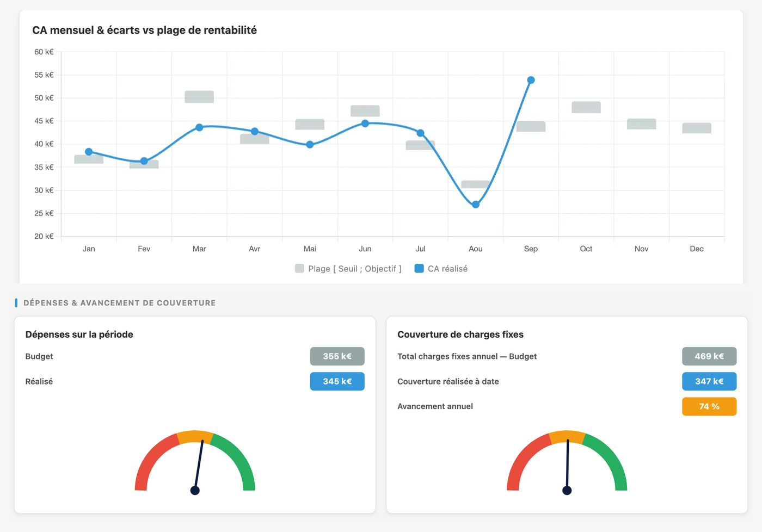The image size is (762, 532).
Task: Toggle the Plage [ Seuil ; Objectif ] legend entry
Action: pyautogui.click(x=348, y=269)
